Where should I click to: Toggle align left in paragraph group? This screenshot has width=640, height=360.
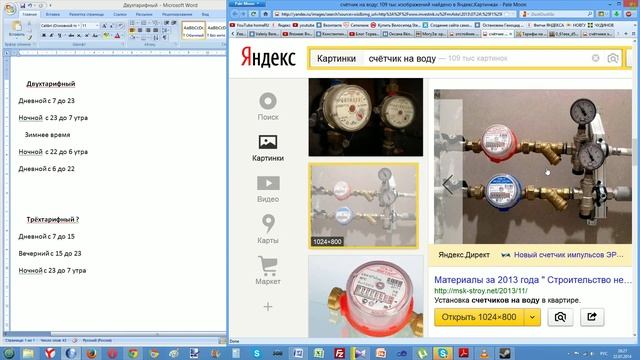[x=132, y=30]
